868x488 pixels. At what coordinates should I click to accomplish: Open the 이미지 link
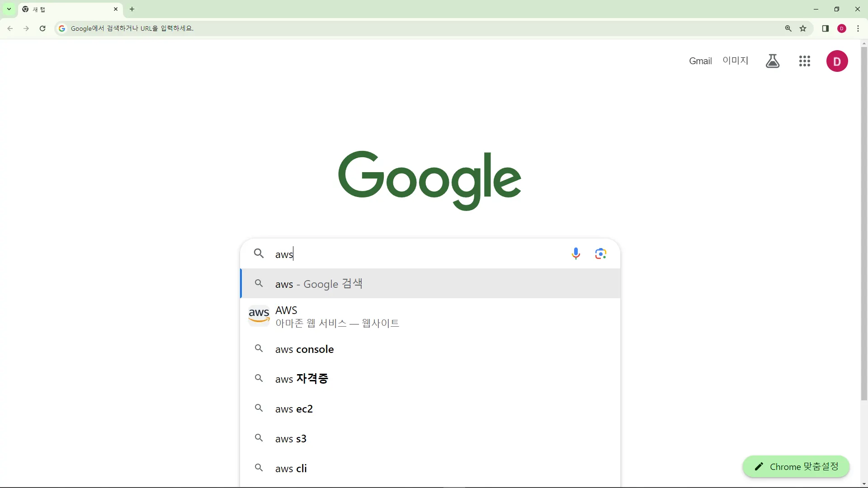(735, 61)
